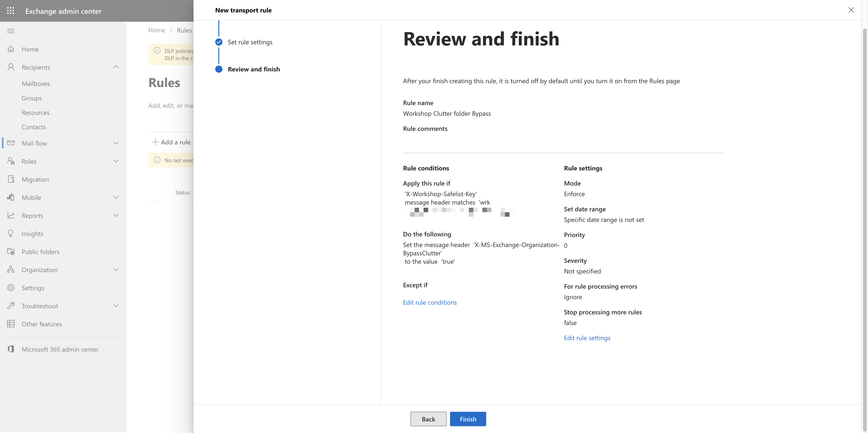This screenshot has height=433, width=868.
Task: Click the Microsoft 365 admin center Office icon
Action: tap(11, 349)
